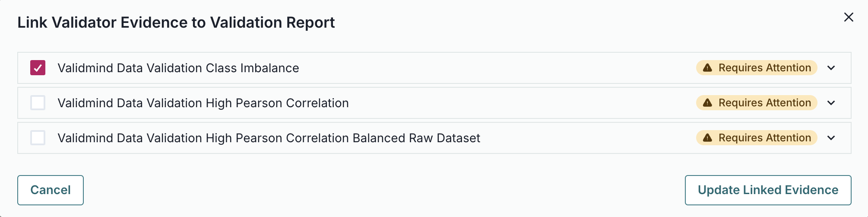Select the 'Validmind Data Validation Class Imbalance' label

coord(178,68)
